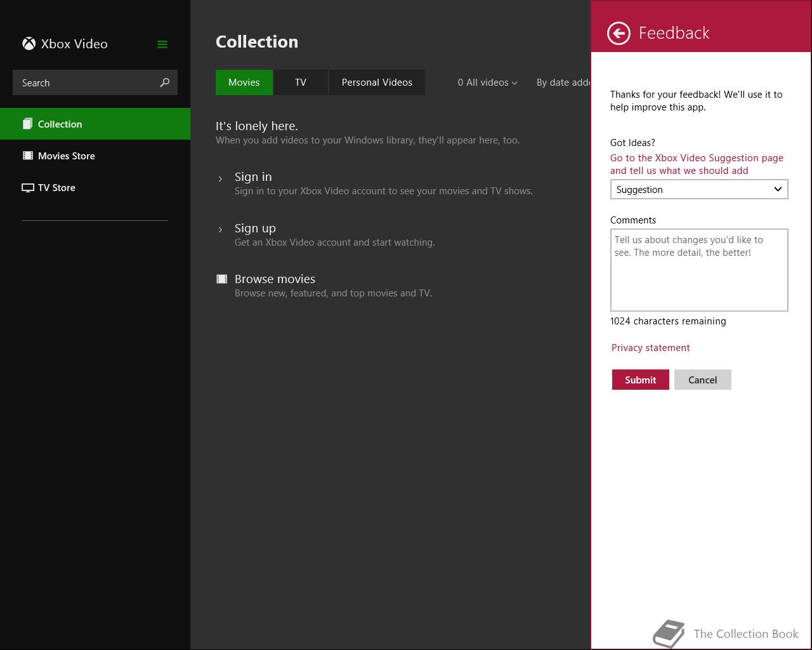Click the Collection page heading
Image resolution: width=812 pixels, height=650 pixels.
(257, 42)
